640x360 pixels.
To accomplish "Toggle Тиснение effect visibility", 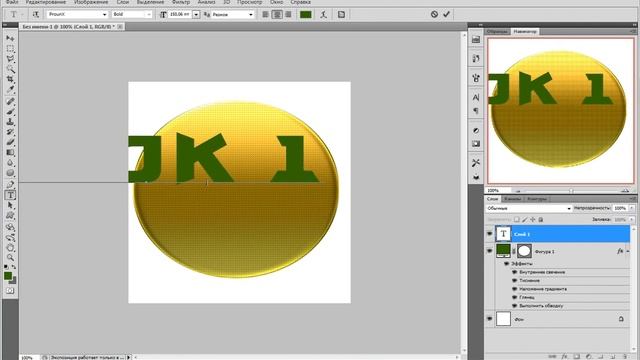I will [x=514, y=280].
